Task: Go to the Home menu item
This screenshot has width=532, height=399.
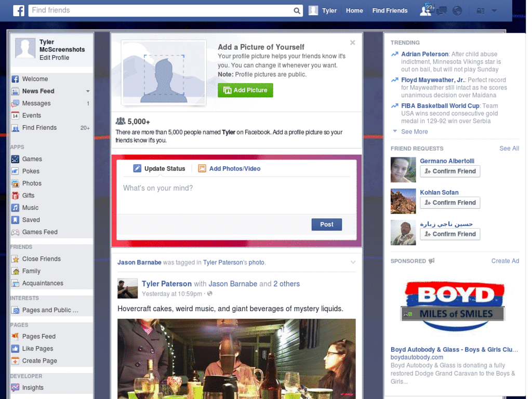Action: [354, 10]
